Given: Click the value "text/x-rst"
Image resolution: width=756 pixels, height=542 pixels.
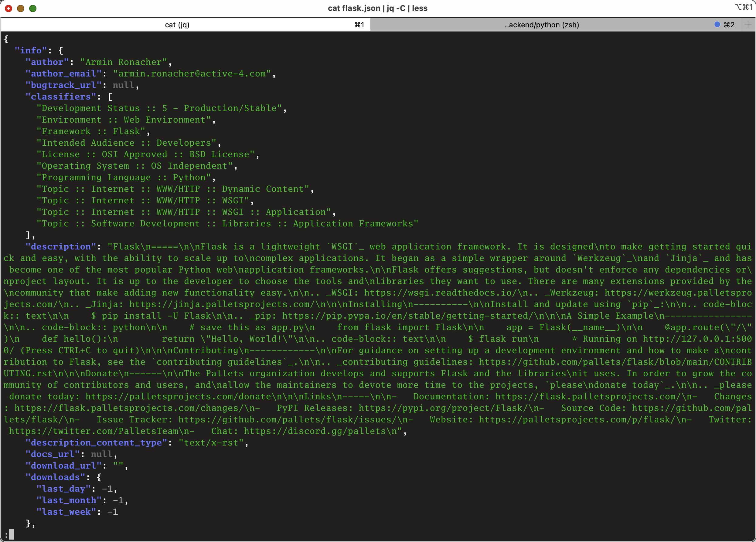Looking at the screenshot, I should tap(211, 443).
